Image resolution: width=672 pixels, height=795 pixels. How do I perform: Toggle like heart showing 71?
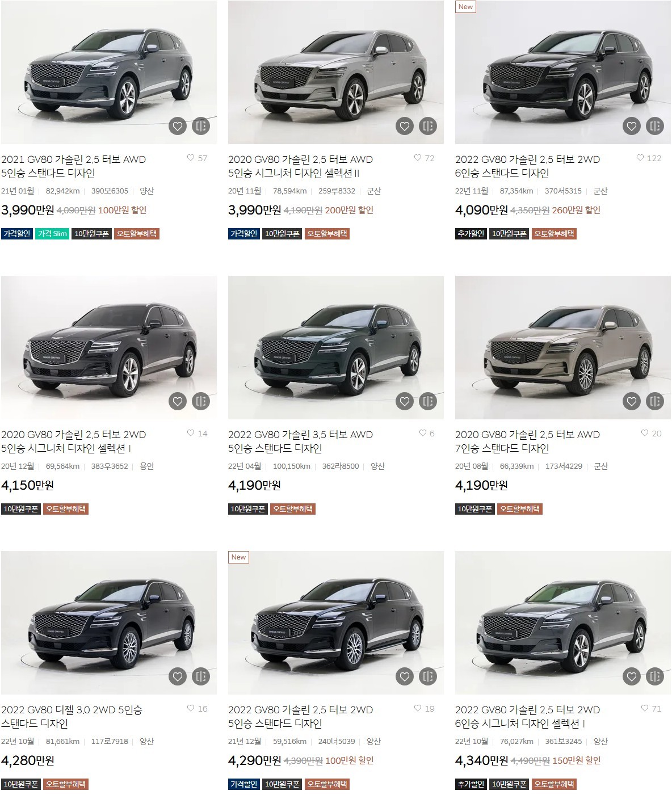pos(645,708)
